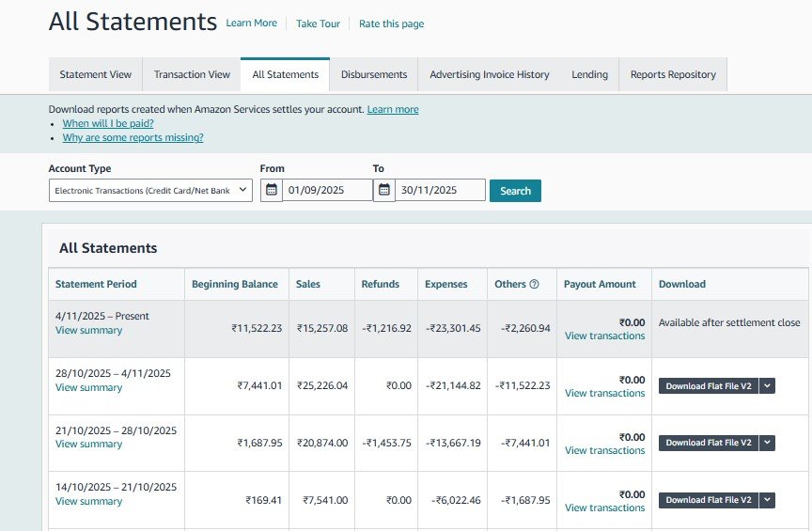This screenshot has width=812, height=531.
Task: Select the expenses value -₹13,667.19
Action: coord(453,443)
